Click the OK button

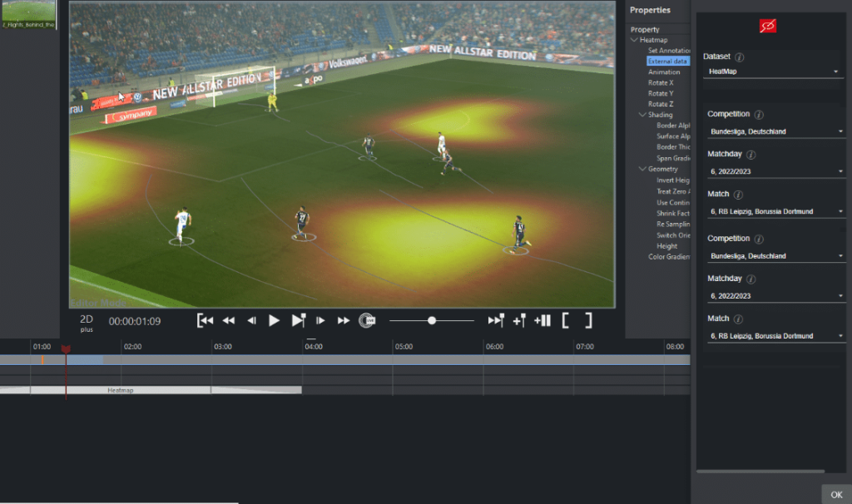tap(836, 494)
